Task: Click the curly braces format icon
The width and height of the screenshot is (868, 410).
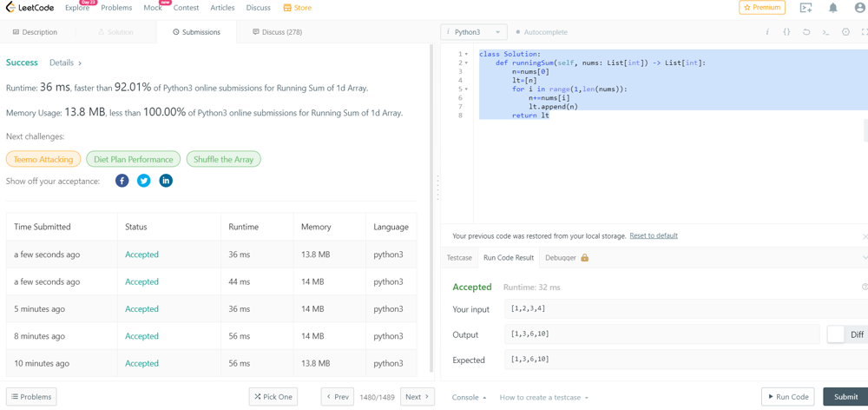Action: [786, 32]
